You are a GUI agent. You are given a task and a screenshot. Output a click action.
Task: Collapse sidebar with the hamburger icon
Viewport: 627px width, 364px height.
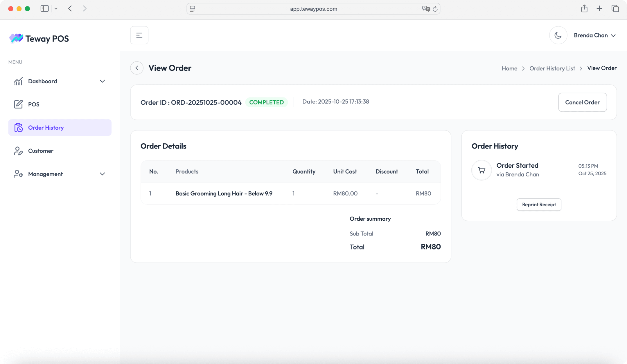click(139, 35)
